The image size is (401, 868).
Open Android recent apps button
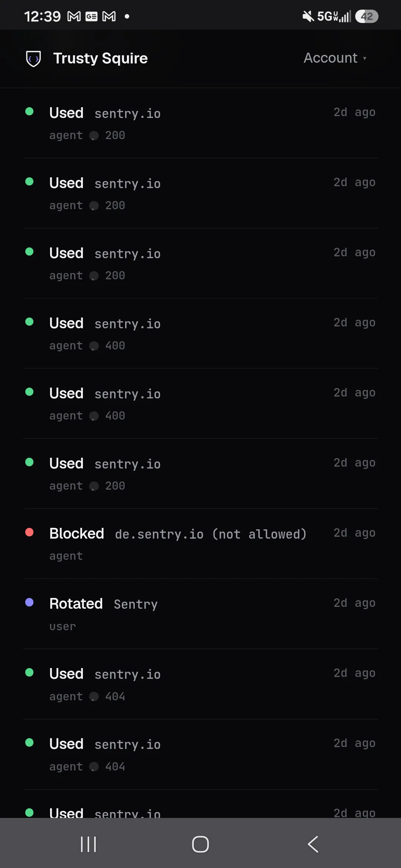tap(88, 844)
